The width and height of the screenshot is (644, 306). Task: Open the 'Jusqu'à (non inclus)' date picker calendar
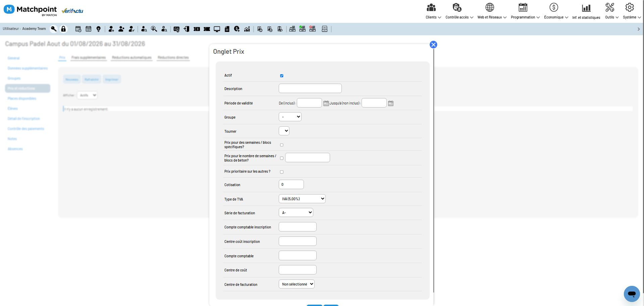tap(391, 103)
